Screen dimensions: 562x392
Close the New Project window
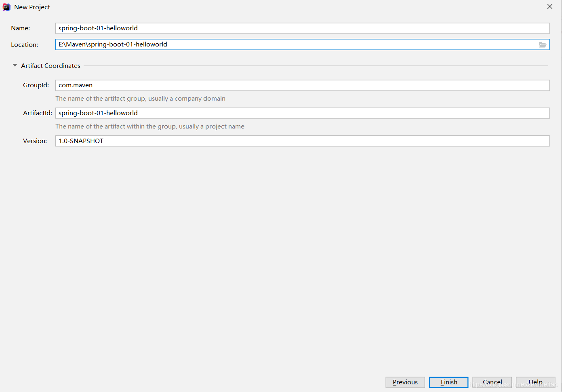(x=550, y=6)
